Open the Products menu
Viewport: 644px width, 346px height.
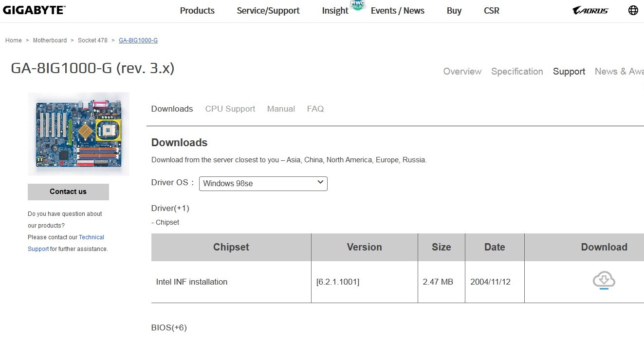197,11
